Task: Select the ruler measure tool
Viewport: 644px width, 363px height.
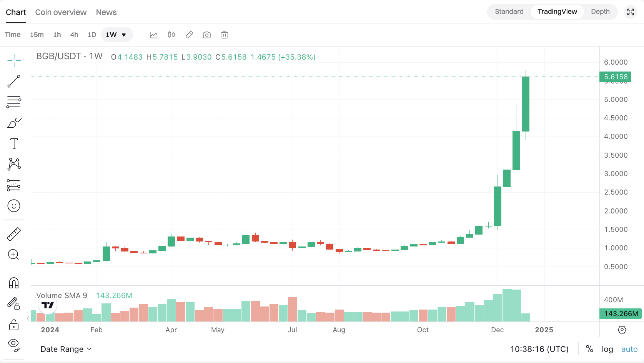Action: [14, 234]
